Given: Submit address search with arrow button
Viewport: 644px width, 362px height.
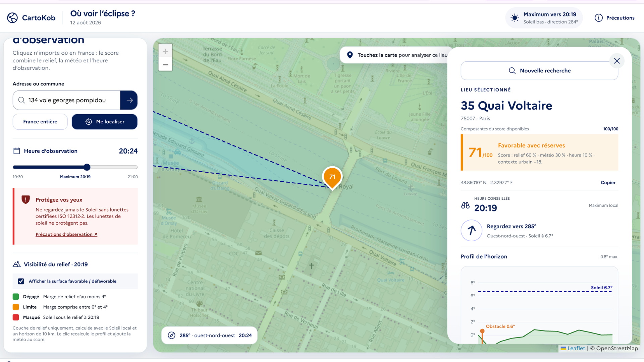Looking at the screenshot, I should coord(129,100).
